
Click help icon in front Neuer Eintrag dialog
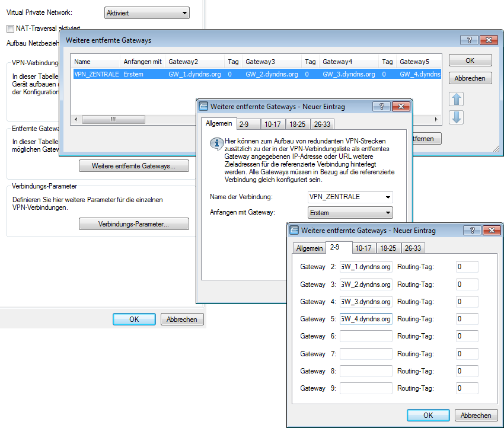pos(471,230)
